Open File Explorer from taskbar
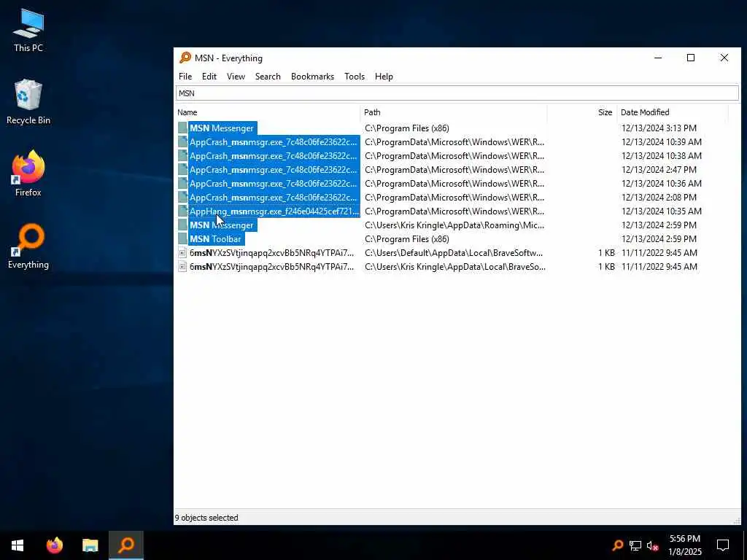The image size is (747, 560). pos(90,545)
